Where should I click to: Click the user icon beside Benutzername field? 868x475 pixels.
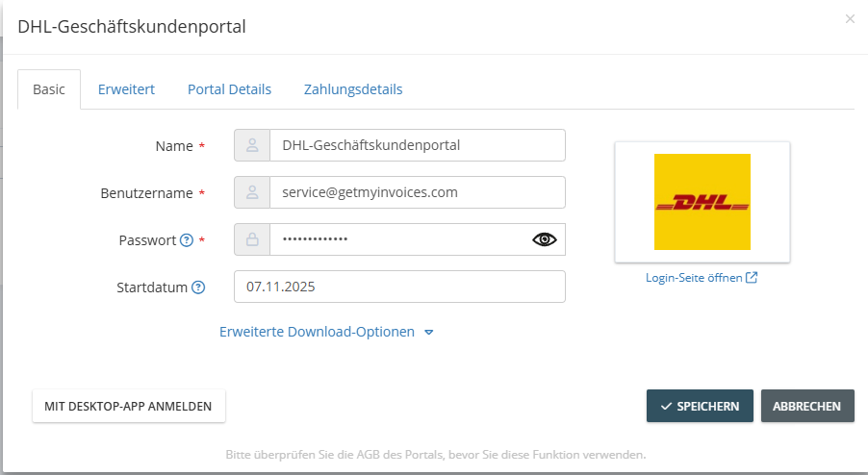pyautogui.click(x=252, y=192)
